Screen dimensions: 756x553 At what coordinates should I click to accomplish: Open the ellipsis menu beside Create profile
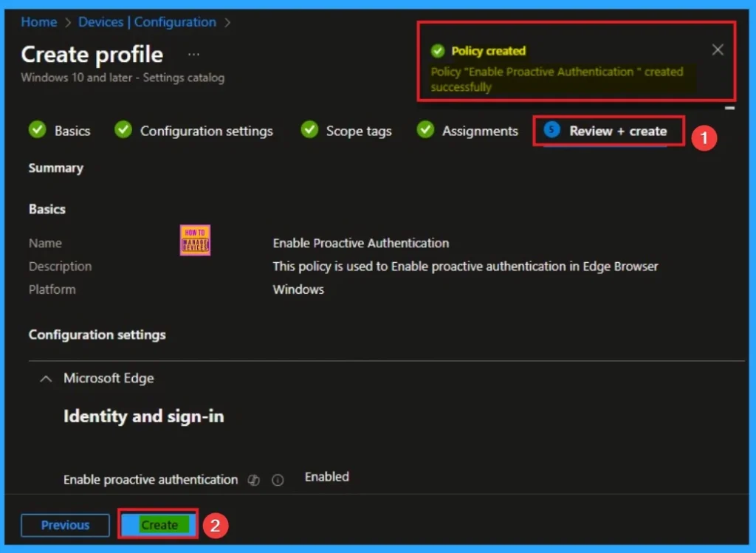coord(194,55)
